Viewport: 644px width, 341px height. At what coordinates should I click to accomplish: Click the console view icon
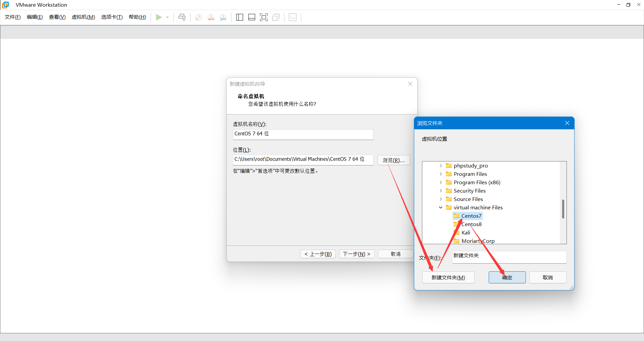292,17
